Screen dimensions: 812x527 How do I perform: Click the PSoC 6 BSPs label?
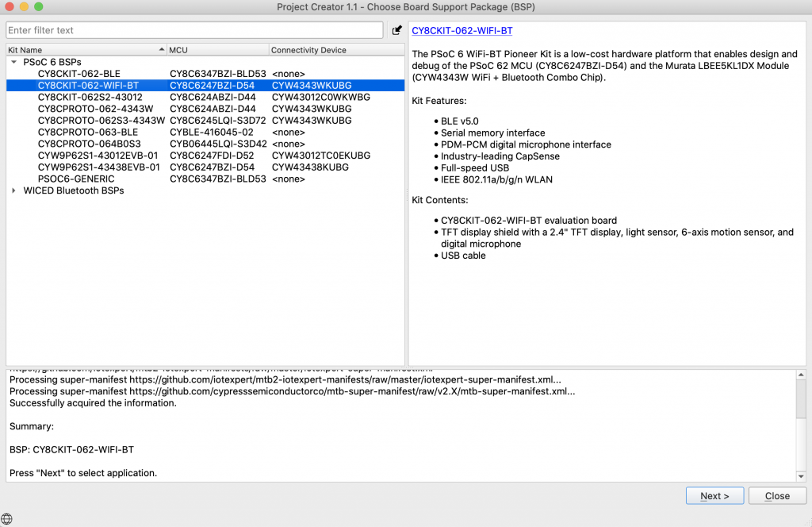52,62
